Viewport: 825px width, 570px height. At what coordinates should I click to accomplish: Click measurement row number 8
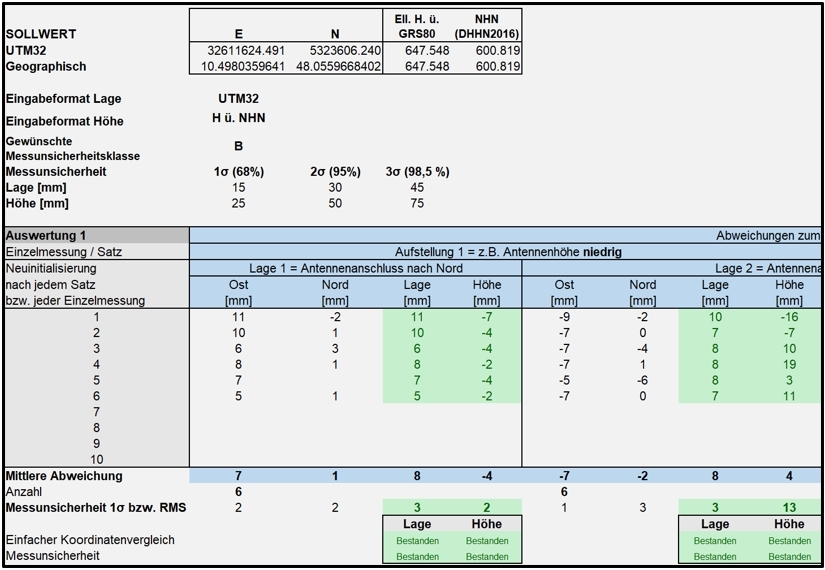(97, 428)
